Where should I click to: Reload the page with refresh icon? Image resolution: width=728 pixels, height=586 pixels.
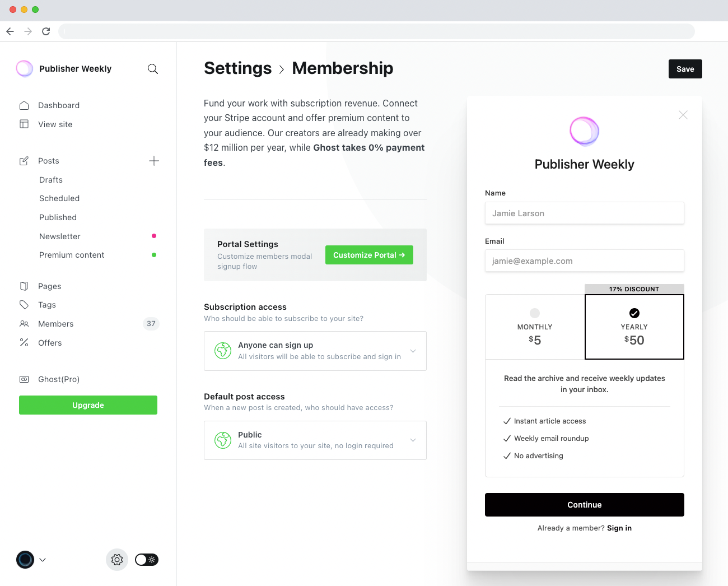point(46,31)
